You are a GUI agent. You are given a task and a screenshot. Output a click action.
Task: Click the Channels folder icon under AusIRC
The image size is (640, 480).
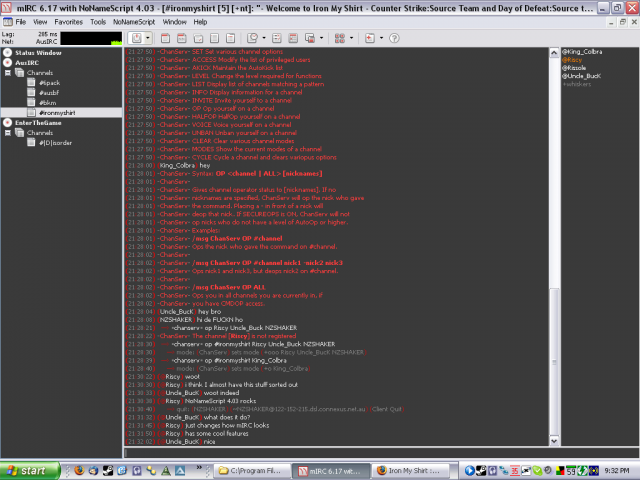pos(19,73)
